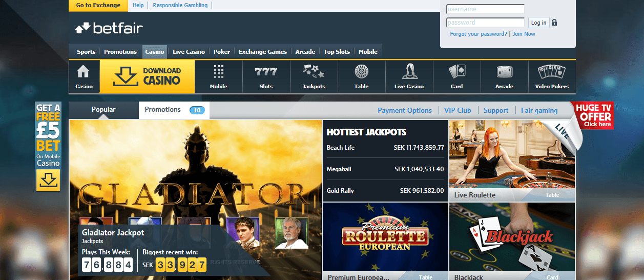Screen dimensions: 644x280
Task: Click the Hottest Jackpots heading
Action: 366,132
